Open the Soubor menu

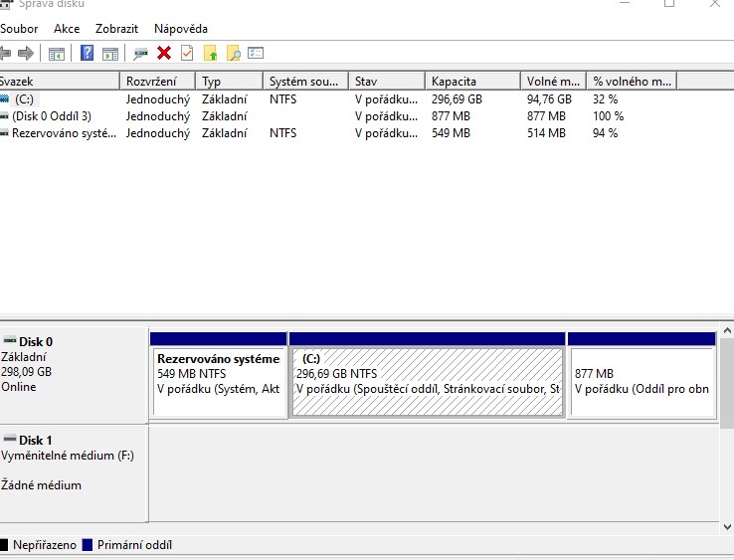click(x=19, y=29)
